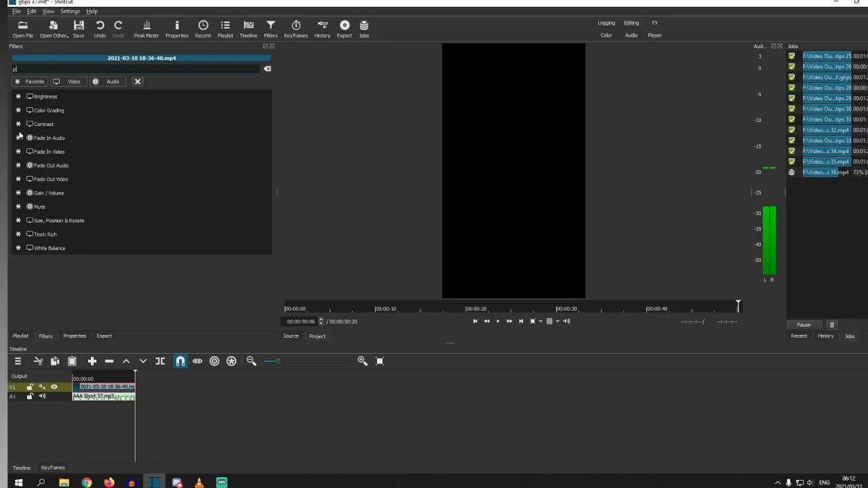Toggle the Timeline toolbar icon
868x488 pixels.
(x=248, y=28)
